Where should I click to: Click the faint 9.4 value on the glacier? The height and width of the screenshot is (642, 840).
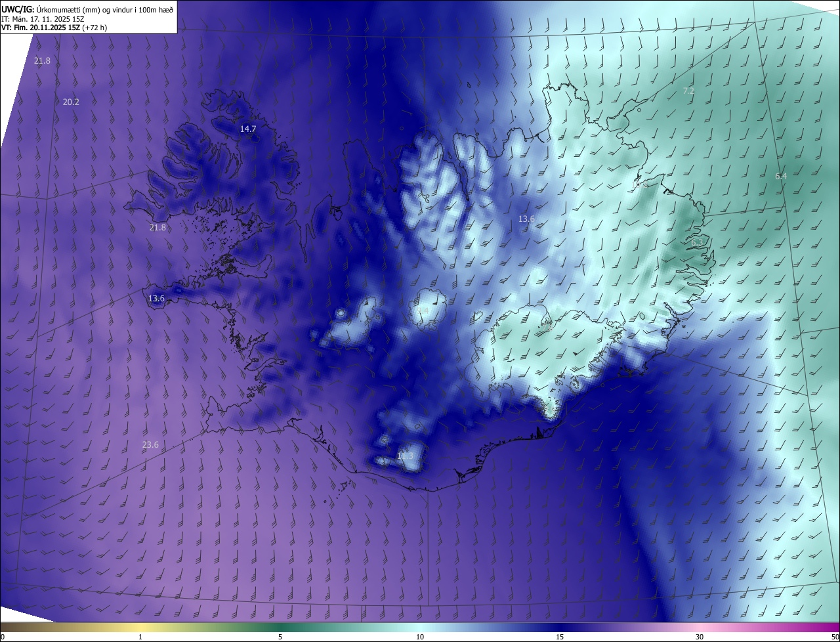pyautogui.click(x=423, y=310)
